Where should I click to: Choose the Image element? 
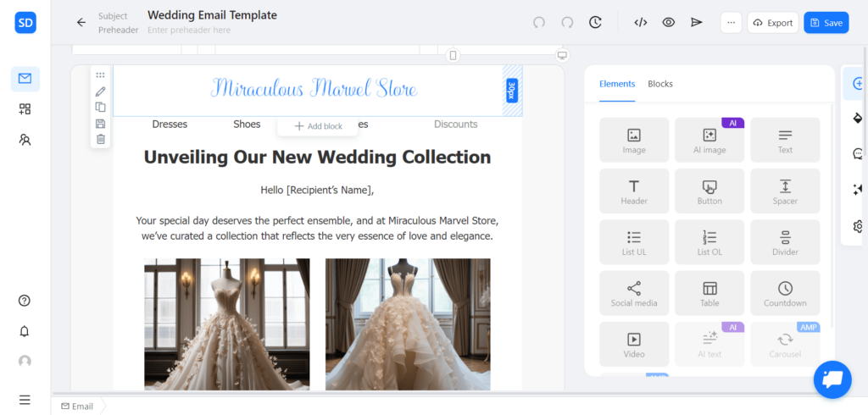coord(634,140)
